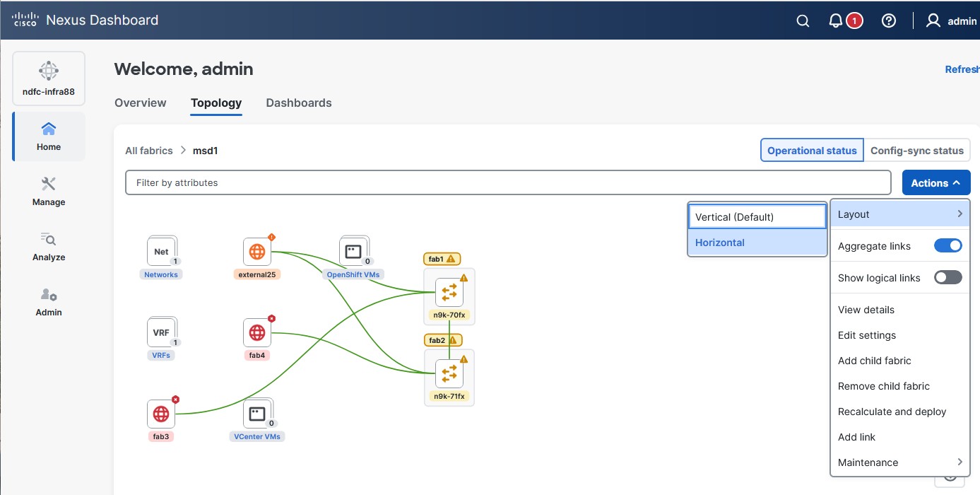Viewport: 980px width, 495px height.
Task: Open the Topology tab
Action: coord(216,103)
